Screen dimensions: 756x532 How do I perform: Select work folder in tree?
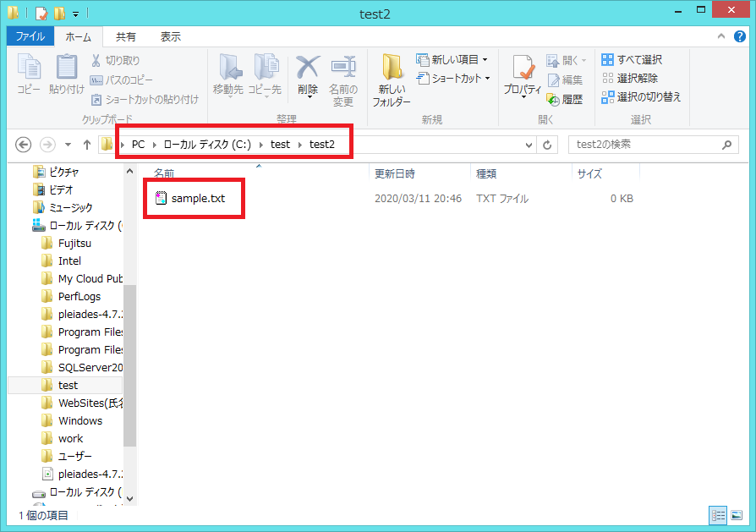point(63,439)
